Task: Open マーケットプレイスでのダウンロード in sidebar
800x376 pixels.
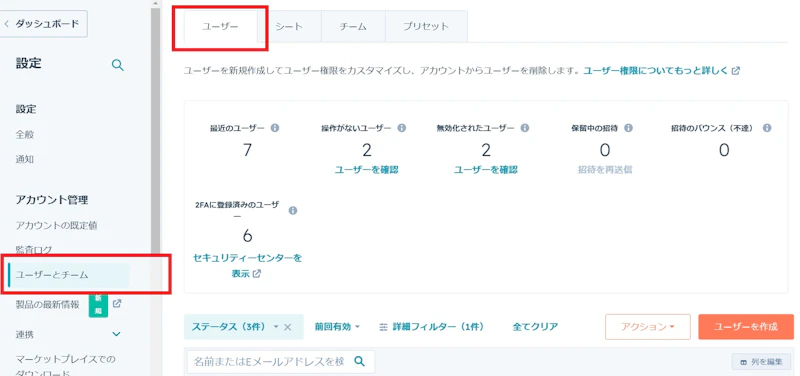Action: pyautogui.click(x=66, y=366)
